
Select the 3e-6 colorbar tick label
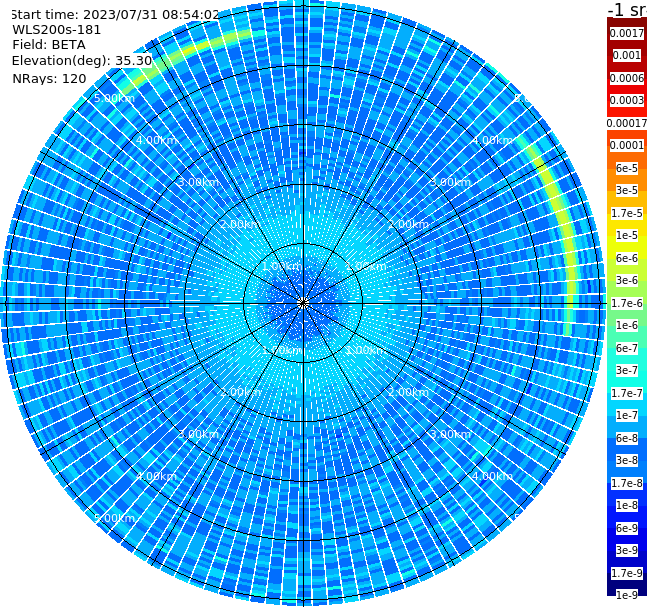click(627, 280)
